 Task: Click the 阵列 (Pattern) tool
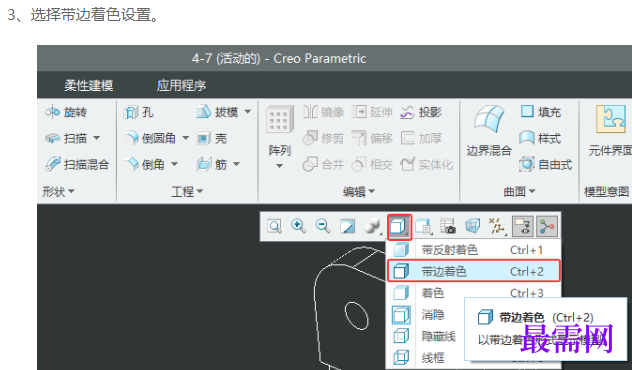click(x=279, y=131)
